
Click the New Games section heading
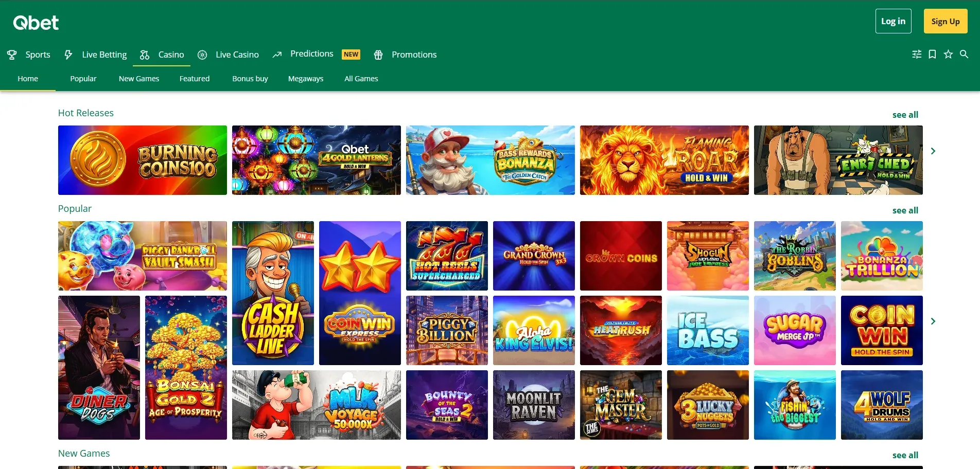[x=84, y=453]
